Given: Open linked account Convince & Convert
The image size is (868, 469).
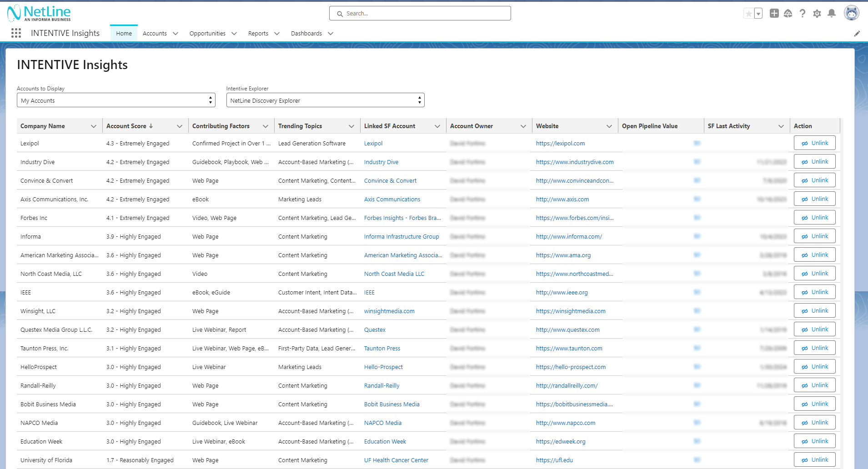Looking at the screenshot, I should tap(390, 180).
